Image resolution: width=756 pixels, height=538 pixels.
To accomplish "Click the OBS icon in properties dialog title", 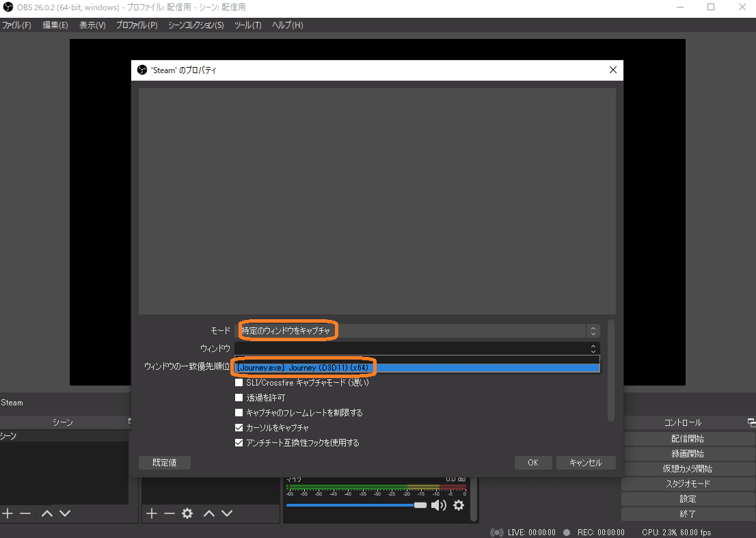I will click(141, 70).
